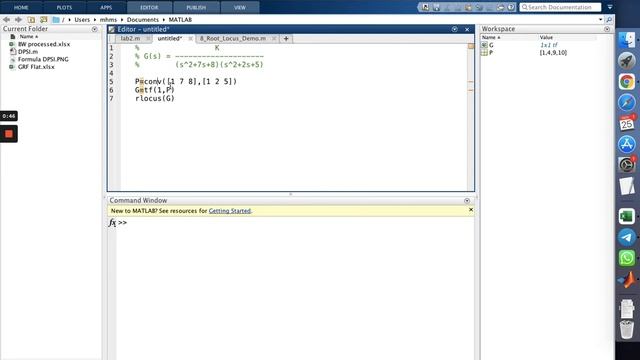
Task: Open Google Chrome from the Dock
Action: [627, 82]
